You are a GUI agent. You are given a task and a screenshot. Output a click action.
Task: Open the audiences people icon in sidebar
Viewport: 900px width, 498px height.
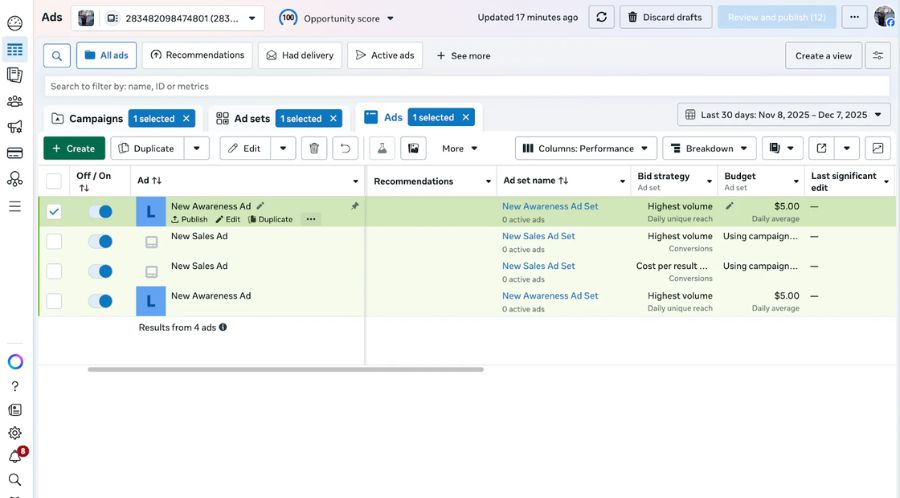click(15, 102)
